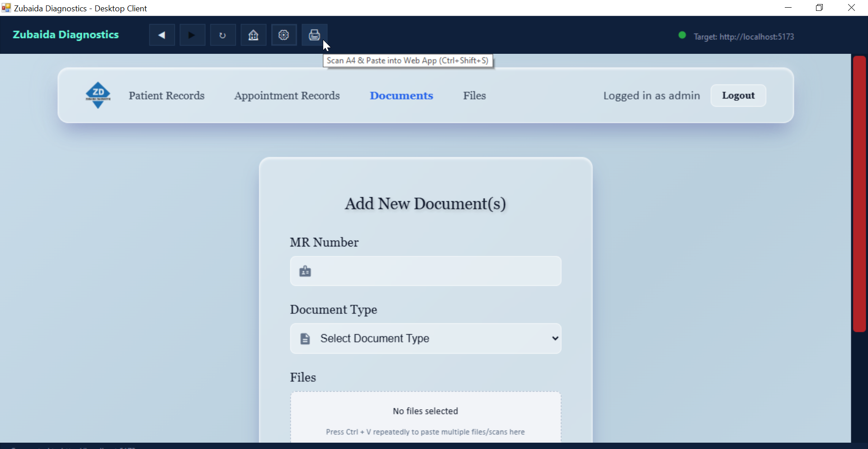Open the home page via house icon

253,35
